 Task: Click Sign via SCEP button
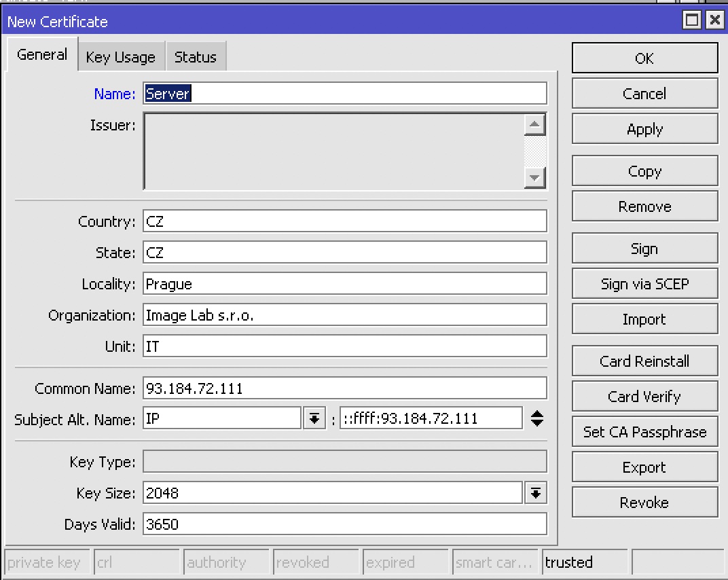pos(644,284)
